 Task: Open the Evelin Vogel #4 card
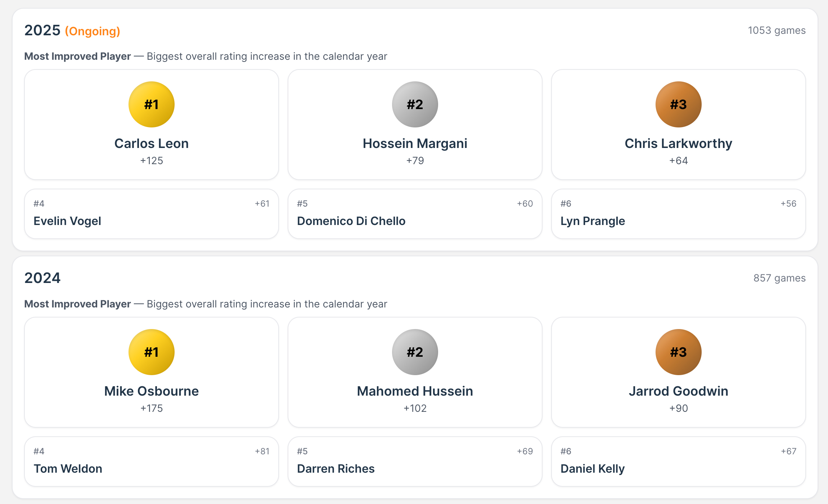[x=152, y=214]
